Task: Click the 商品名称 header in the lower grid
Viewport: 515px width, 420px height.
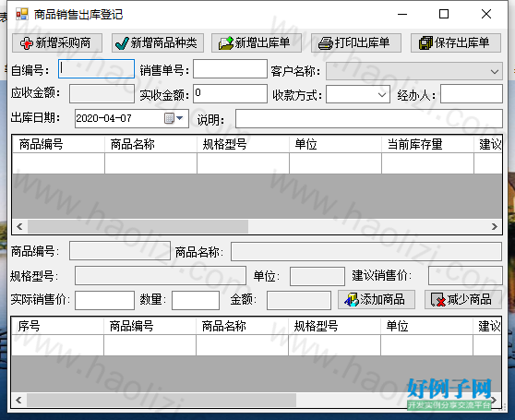Action: tap(243, 327)
